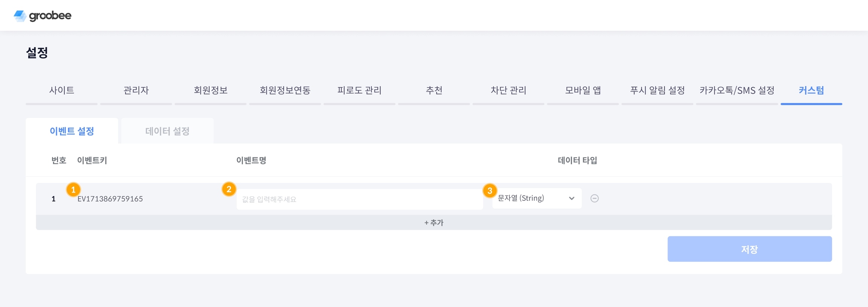This screenshot has width=868, height=307.
Task: Select the 푸시 알림 설정 tab
Action: [657, 90]
